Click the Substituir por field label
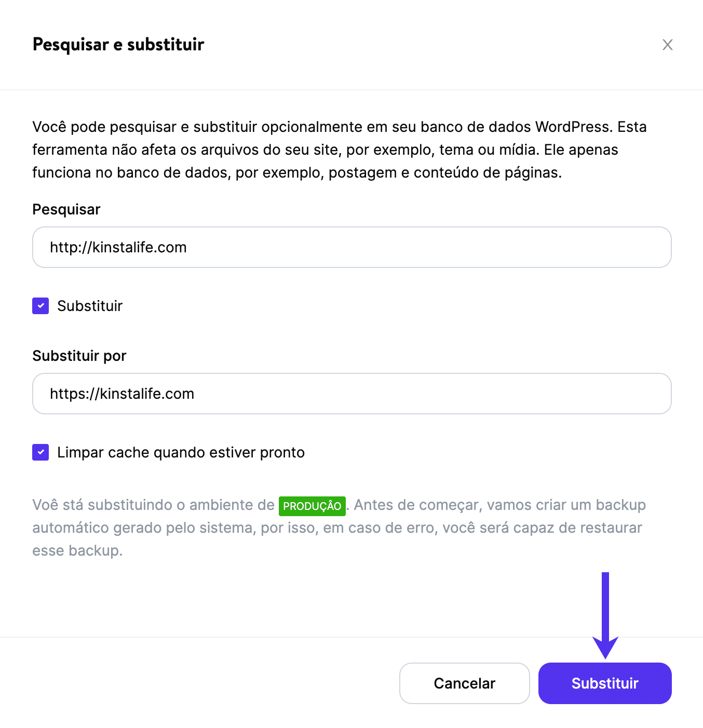The height and width of the screenshot is (728, 703). click(79, 356)
